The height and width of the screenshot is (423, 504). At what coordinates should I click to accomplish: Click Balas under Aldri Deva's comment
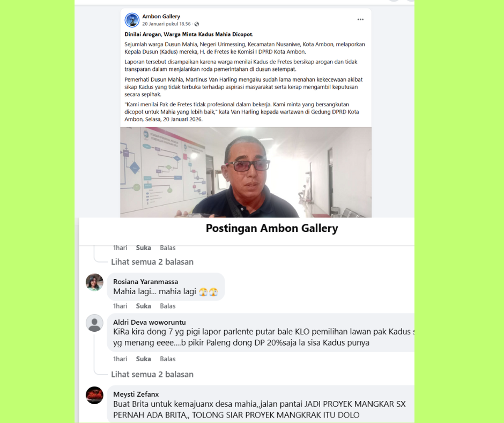click(x=168, y=359)
